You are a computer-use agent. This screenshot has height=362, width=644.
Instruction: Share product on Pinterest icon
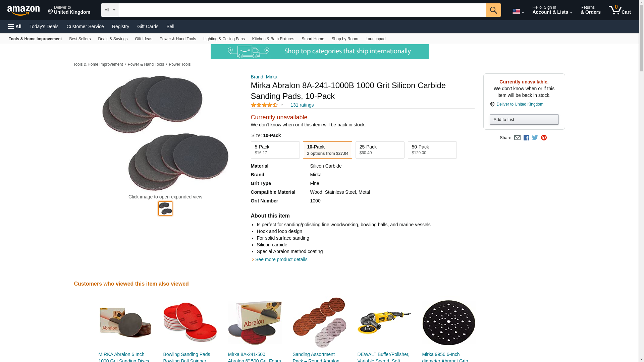[544, 138]
